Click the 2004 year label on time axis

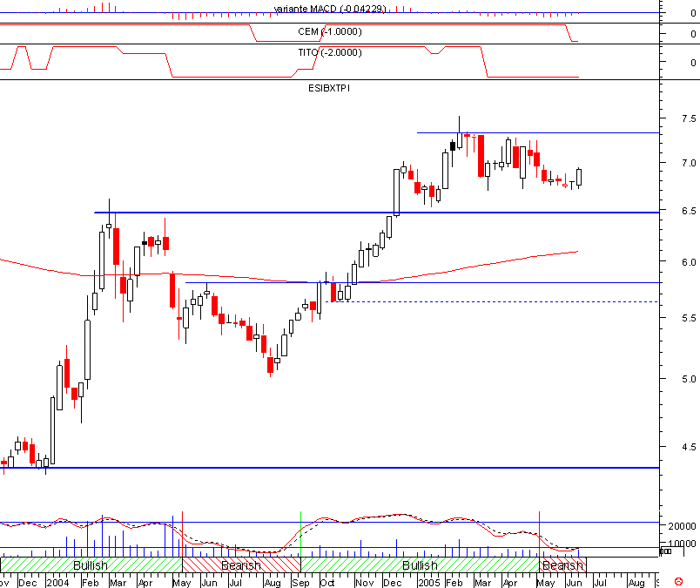click(x=57, y=583)
